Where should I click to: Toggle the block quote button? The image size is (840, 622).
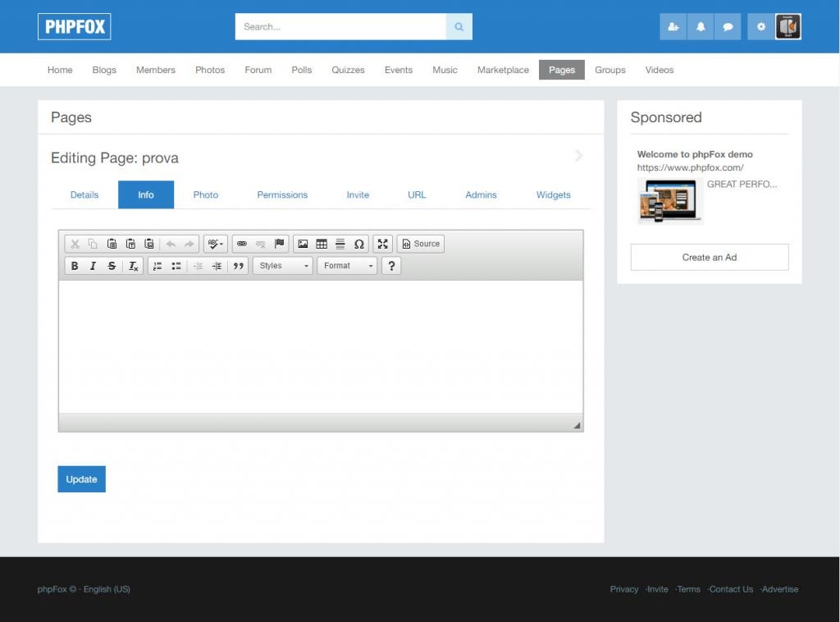tap(238, 266)
